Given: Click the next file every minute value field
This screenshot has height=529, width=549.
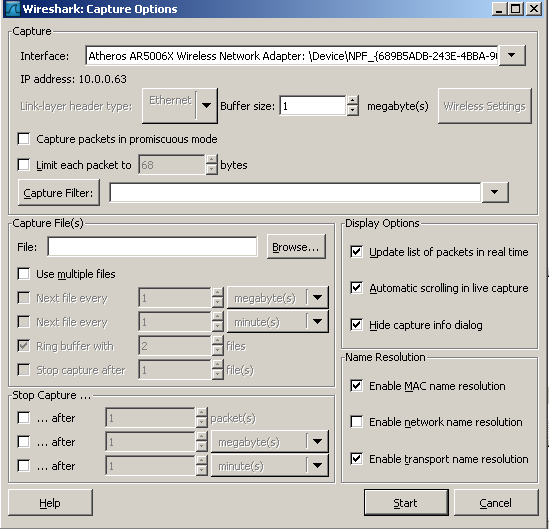Looking at the screenshot, I should [x=175, y=322].
